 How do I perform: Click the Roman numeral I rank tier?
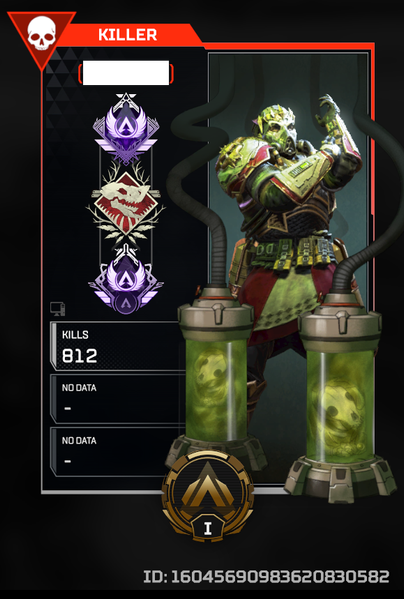click(208, 528)
